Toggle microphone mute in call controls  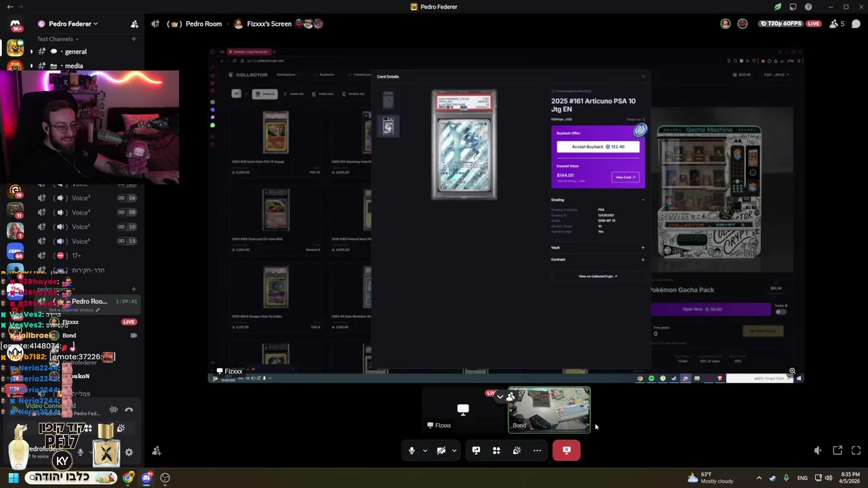coord(412,450)
